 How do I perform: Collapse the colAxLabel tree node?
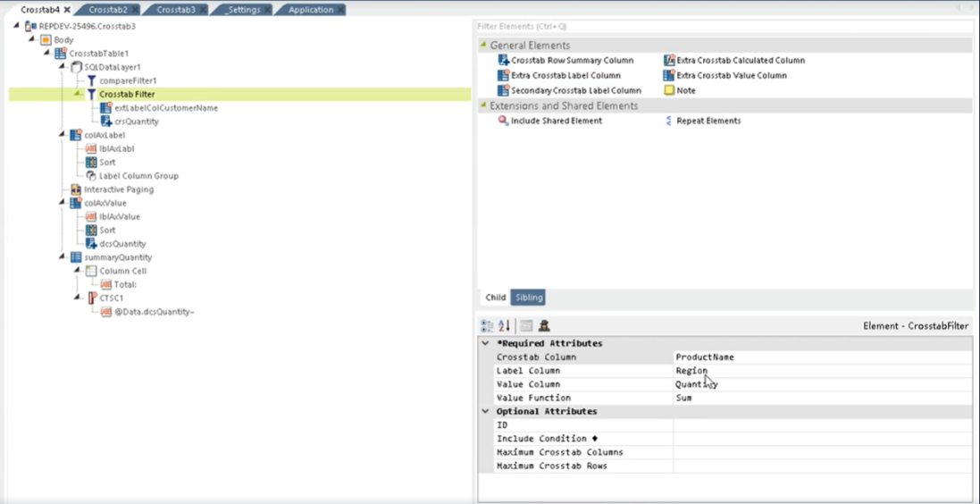coord(62,135)
